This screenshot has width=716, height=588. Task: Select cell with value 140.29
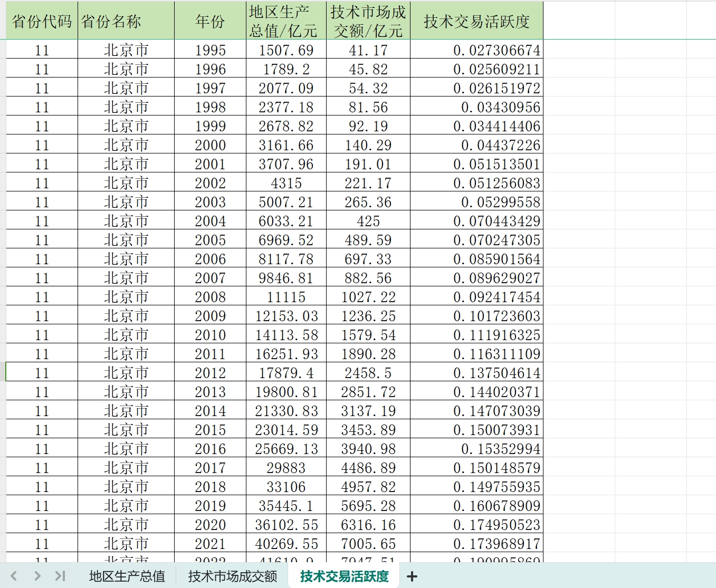pos(368,145)
